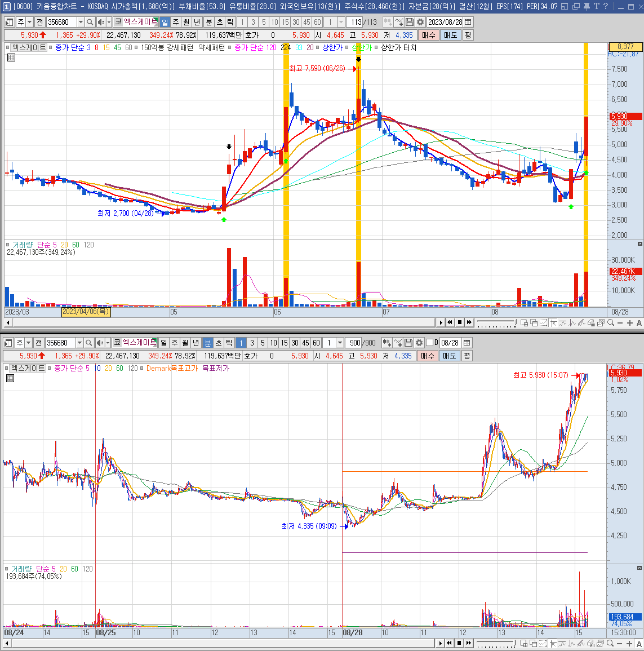Toggle the 'D' checkbox in lower chart toolbar

point(429,343)
